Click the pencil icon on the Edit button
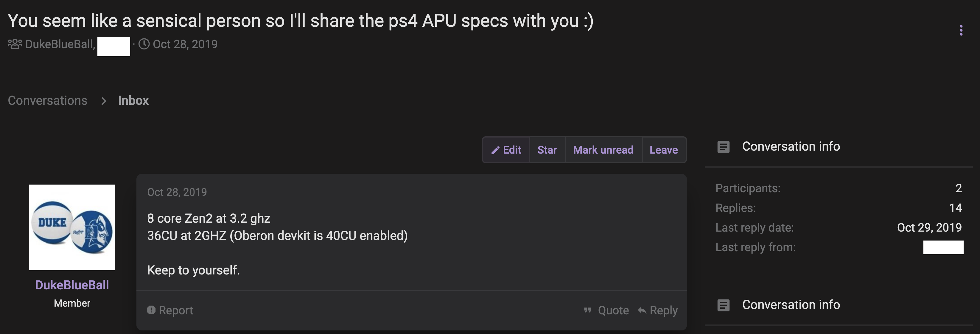Image resolution: width=980 pixels, height=334 pixels. coord(495,150)
